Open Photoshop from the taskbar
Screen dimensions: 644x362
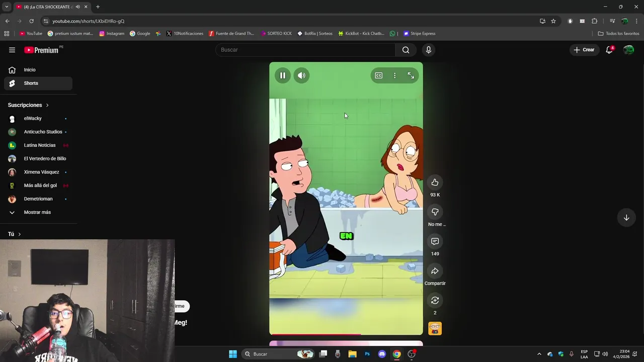(x=367, y=354)
